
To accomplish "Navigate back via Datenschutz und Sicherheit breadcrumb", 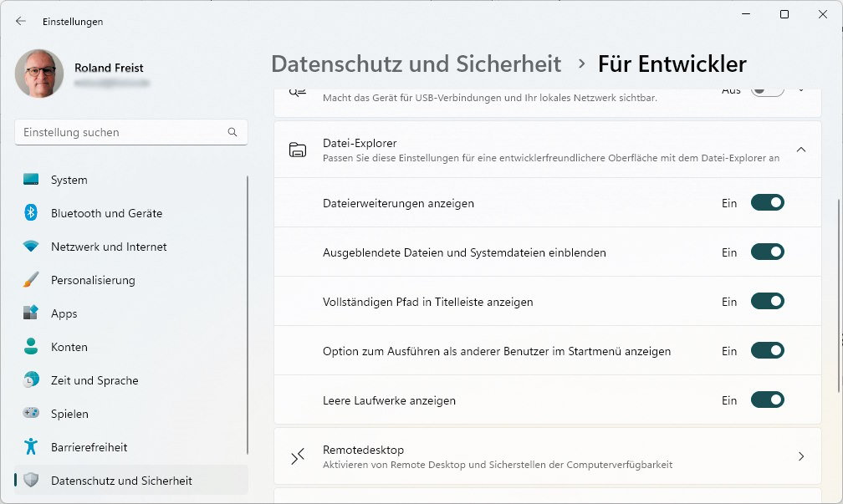I will [x=416, y=64].
